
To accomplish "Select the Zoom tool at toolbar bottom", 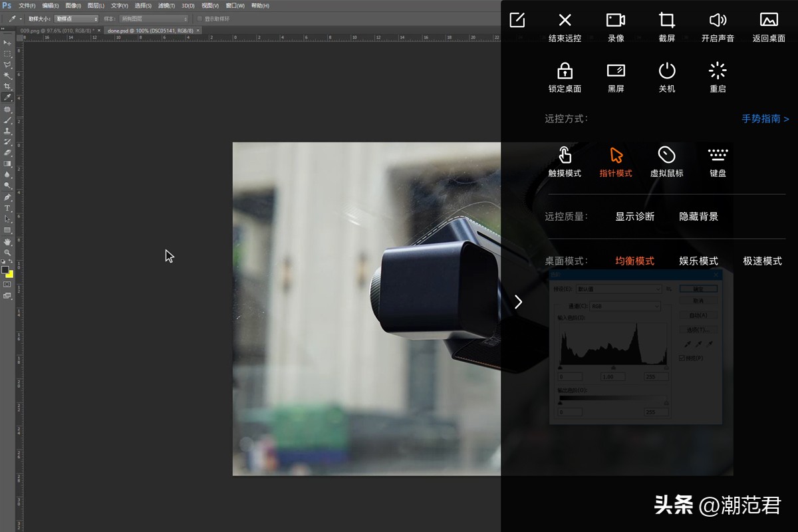I will [7, 253].
